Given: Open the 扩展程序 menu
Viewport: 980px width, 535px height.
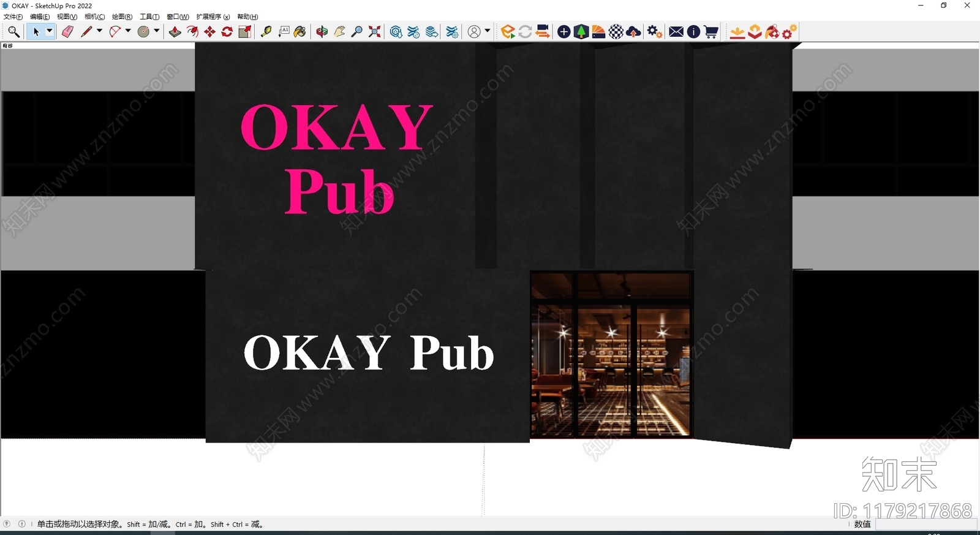Looking at the screenshot, I should pos(213,17).
